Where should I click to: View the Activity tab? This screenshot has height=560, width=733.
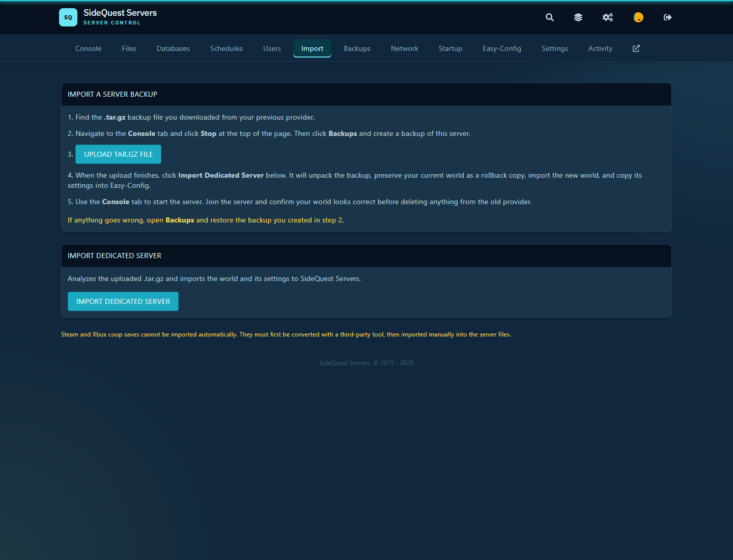click(x=601, y=48)
